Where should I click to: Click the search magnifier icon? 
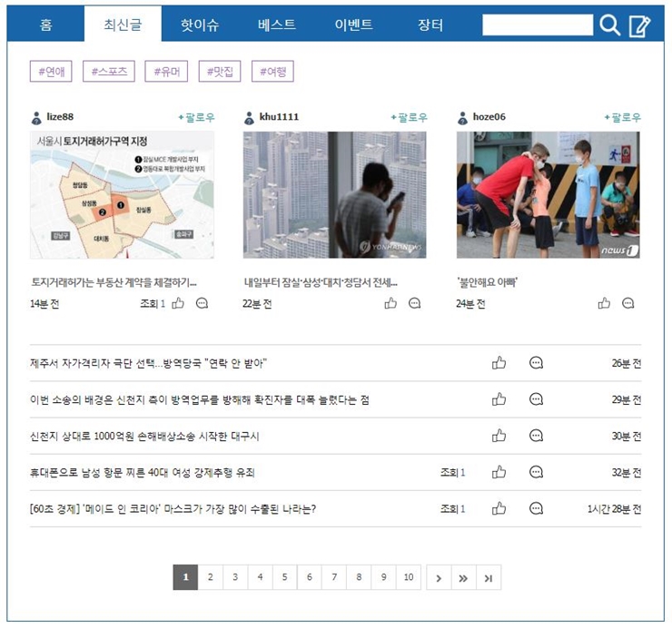click(x=609, y=25)
